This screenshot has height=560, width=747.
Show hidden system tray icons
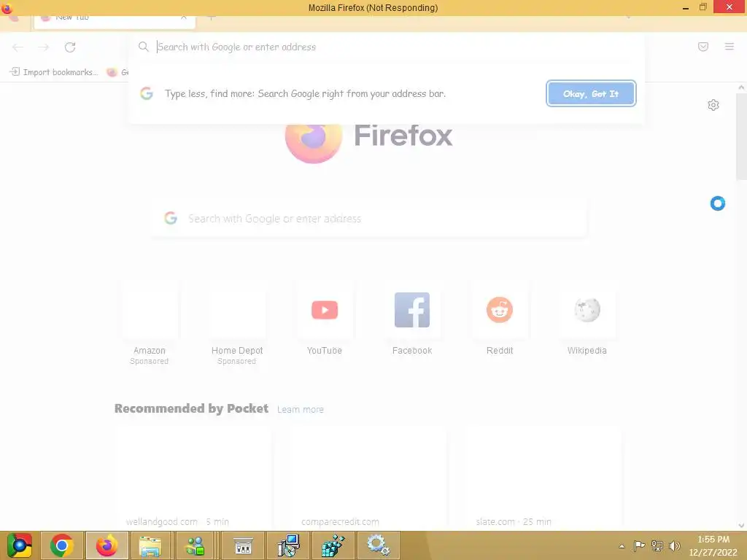[x=622, y=546]
